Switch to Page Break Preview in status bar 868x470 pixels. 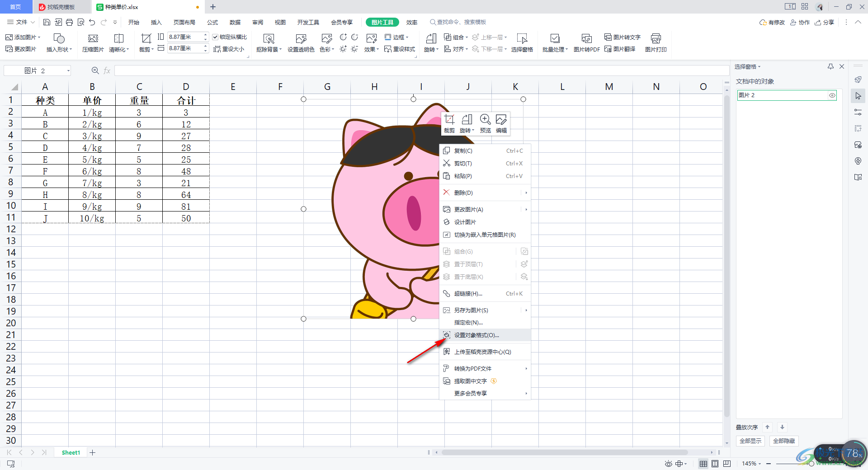tap(726, 464)
